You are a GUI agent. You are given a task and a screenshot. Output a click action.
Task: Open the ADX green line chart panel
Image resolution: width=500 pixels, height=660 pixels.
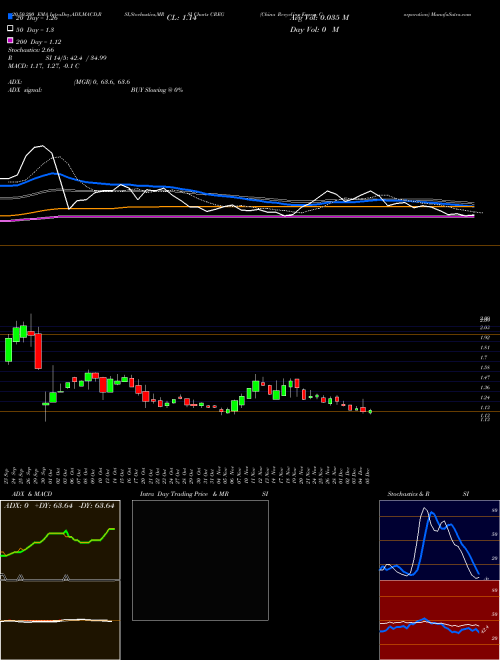pos(60,540)
